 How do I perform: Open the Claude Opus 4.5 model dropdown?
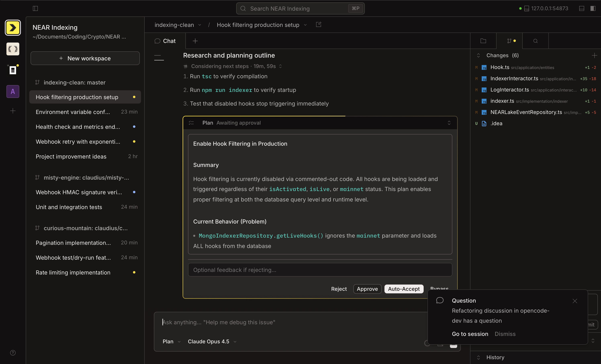click(212, 342)
